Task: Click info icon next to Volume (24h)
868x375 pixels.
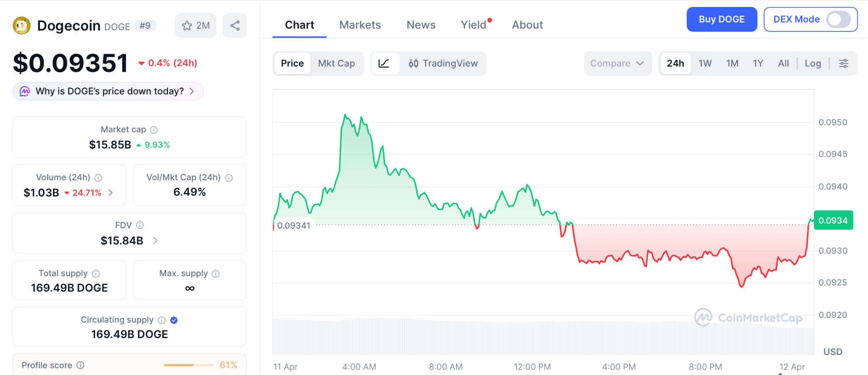Action: click(x=98, y=178)
